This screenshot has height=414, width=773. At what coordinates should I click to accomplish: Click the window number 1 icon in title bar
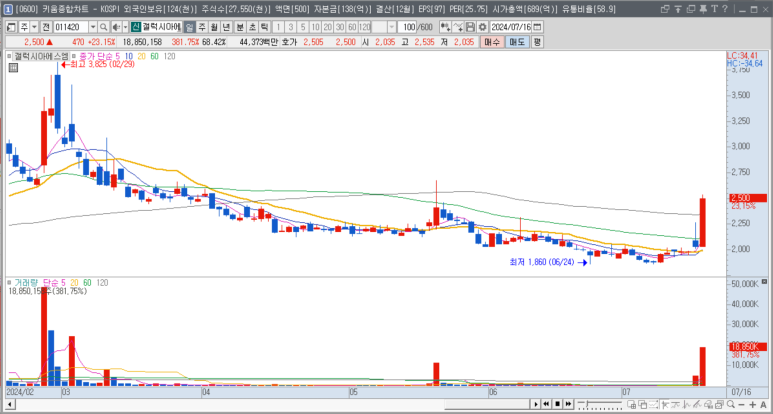click(8, 9)
